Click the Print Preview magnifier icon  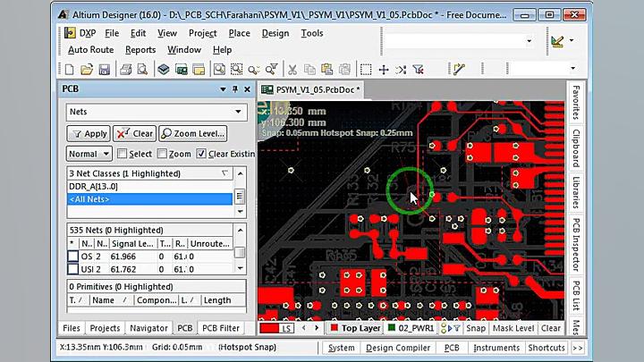[142, 70]
